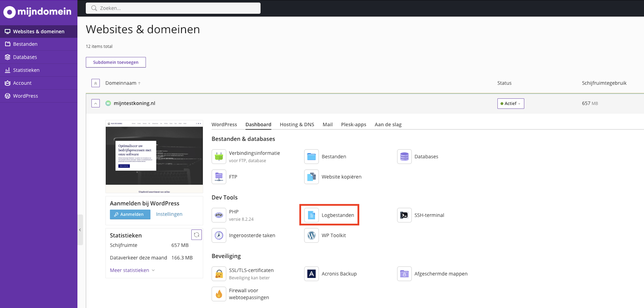Click the PHP settings icon
Image resolution: width=644 pixels, height=308 pixels.
click(x=219, y=215)
